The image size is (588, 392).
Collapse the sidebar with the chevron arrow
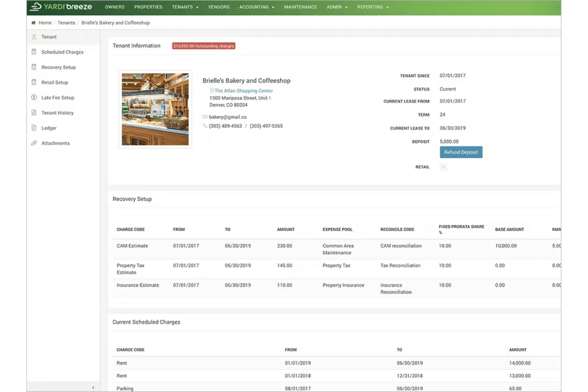click(x=93, y=388)
